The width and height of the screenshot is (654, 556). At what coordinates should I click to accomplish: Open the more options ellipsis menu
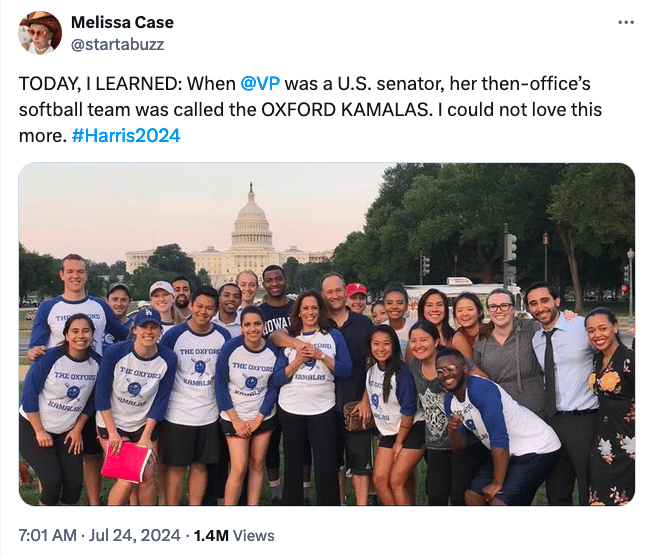pyautogui.click(x=626, y=23)
